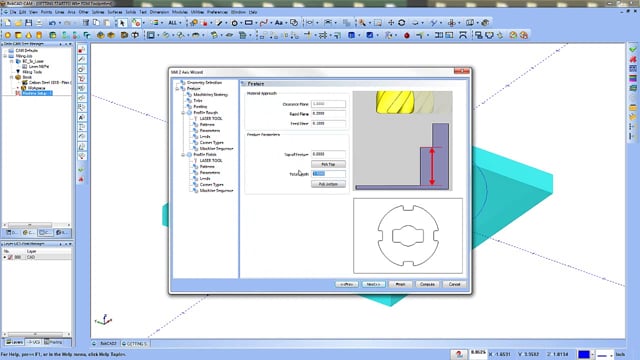
Task: Click the green checkmark icon at right edge
Action: click(633, 49)
